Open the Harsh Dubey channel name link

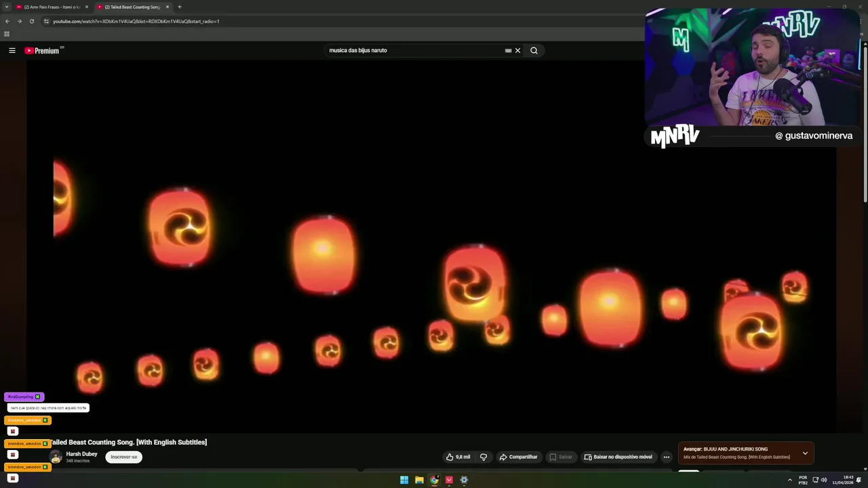pos(81,454)
